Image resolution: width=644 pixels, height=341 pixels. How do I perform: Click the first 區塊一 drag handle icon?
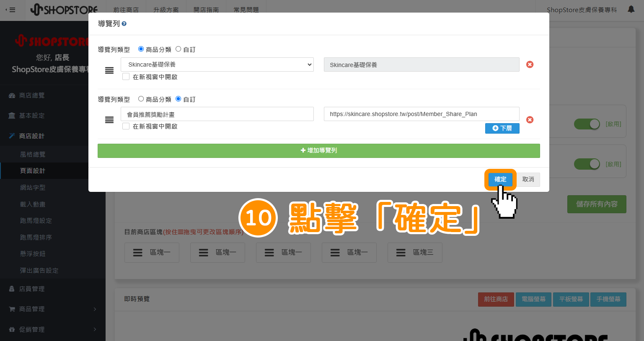tap(138, 253)
